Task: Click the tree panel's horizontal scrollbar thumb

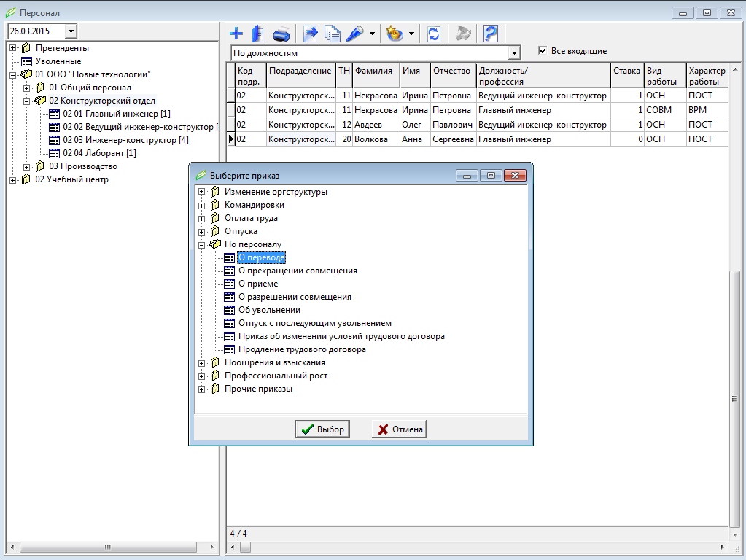Action: [x=108, y=547]
